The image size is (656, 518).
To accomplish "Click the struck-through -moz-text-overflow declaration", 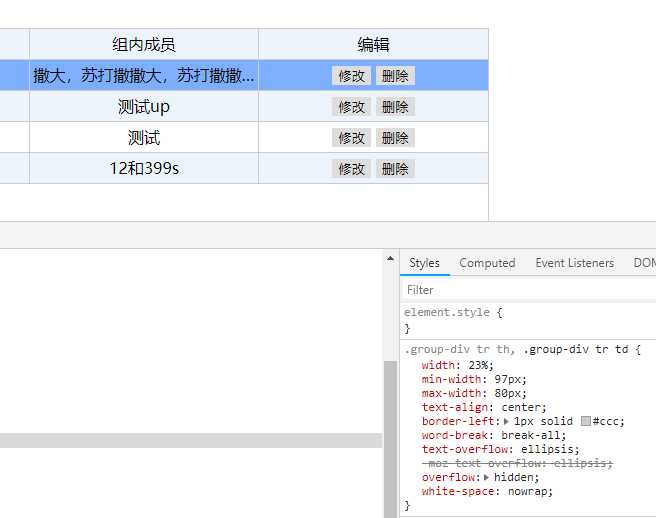I will tap(517, 463).
